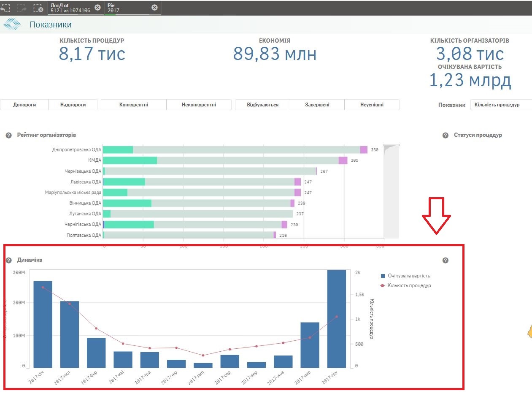This screenshot has width=532, height=399.
Task: Click the clear all selections icon
Action: (38, 8)
